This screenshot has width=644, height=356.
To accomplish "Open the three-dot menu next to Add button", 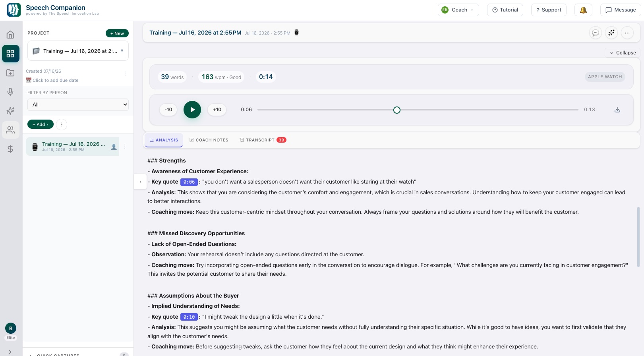I will click(62, 124).
